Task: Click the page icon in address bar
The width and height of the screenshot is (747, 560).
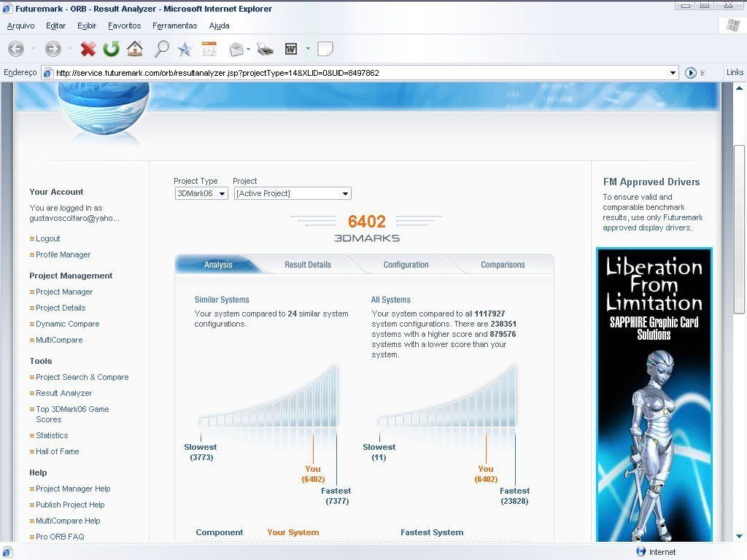Action: 47,73
